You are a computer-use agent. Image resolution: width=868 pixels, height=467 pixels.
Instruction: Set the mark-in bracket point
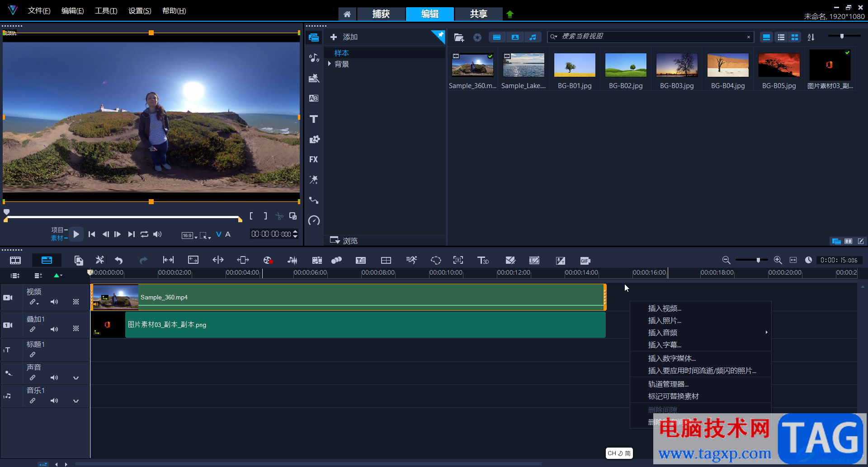click(x=251, y=216)
